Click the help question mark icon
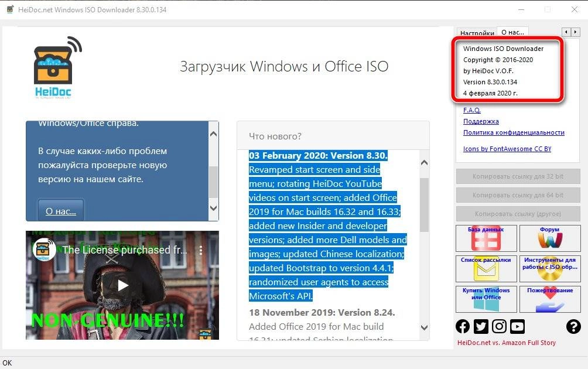The width and height of the screenshot is (588, 369). [x=573, y=327]
